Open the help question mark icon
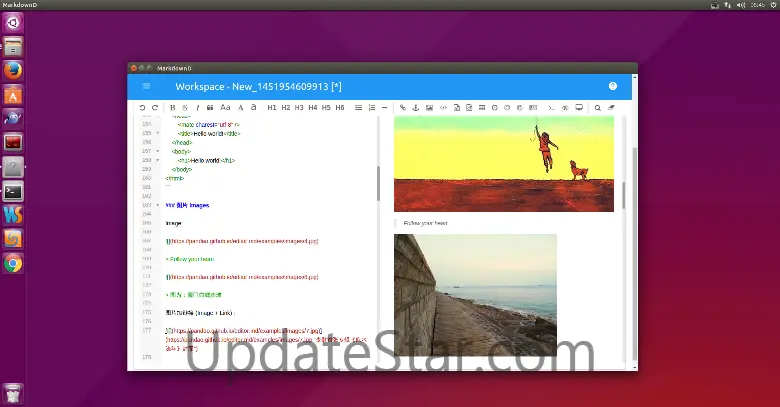This screenshot has width=780, height=407. [613, 86]
